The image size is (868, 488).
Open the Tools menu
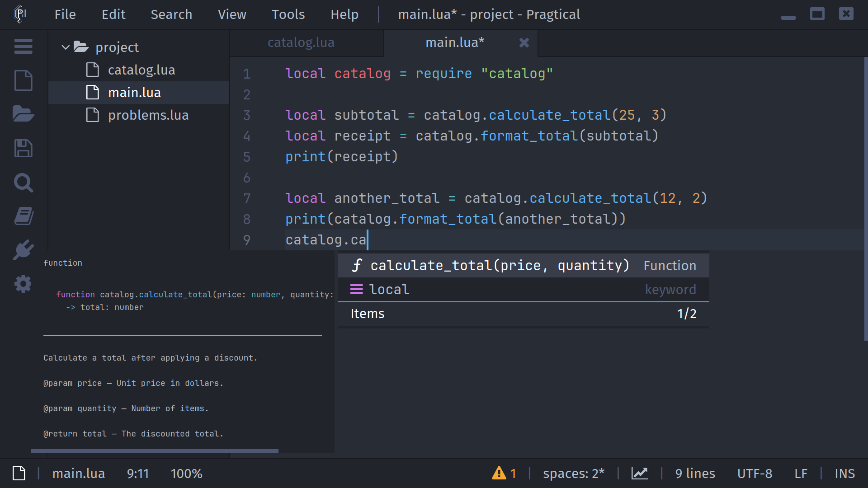(288, 14)
